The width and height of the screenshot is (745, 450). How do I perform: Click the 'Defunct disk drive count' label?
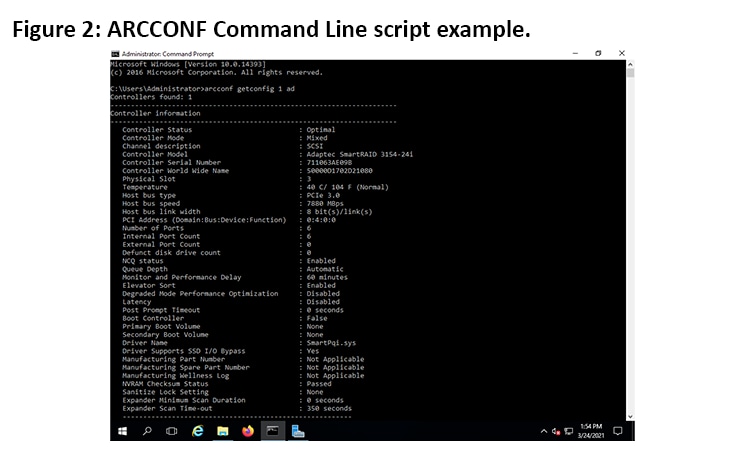coord(172,253)
